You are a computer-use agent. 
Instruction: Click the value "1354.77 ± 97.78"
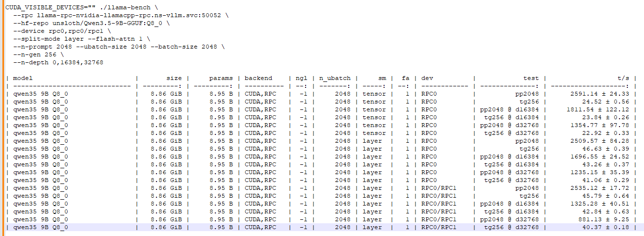[600, 125]
